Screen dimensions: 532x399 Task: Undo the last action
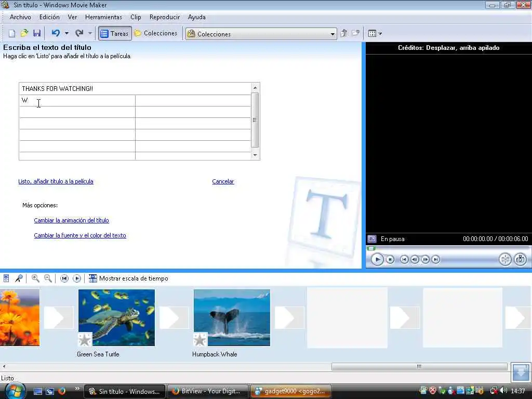(56, 33)
